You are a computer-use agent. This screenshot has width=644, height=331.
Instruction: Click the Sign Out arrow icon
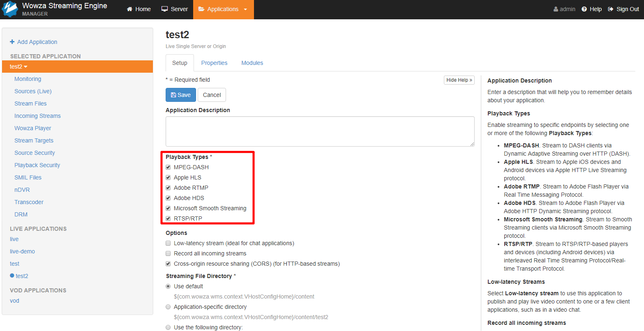(x=611, y=9)
